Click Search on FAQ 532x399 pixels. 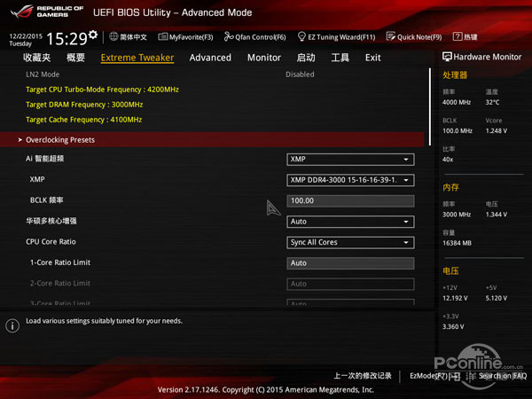(503, 376)
